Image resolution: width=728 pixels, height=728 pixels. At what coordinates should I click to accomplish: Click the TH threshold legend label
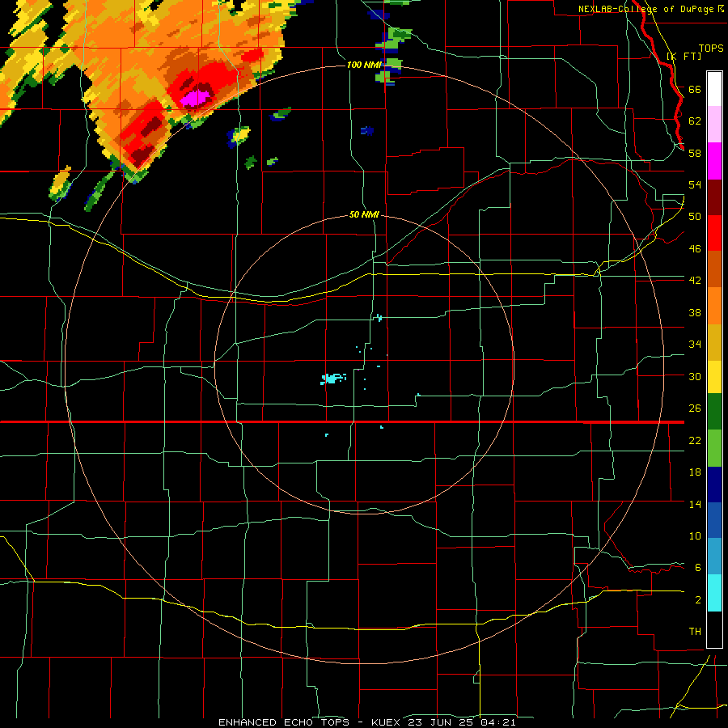[x=695, y=631]
